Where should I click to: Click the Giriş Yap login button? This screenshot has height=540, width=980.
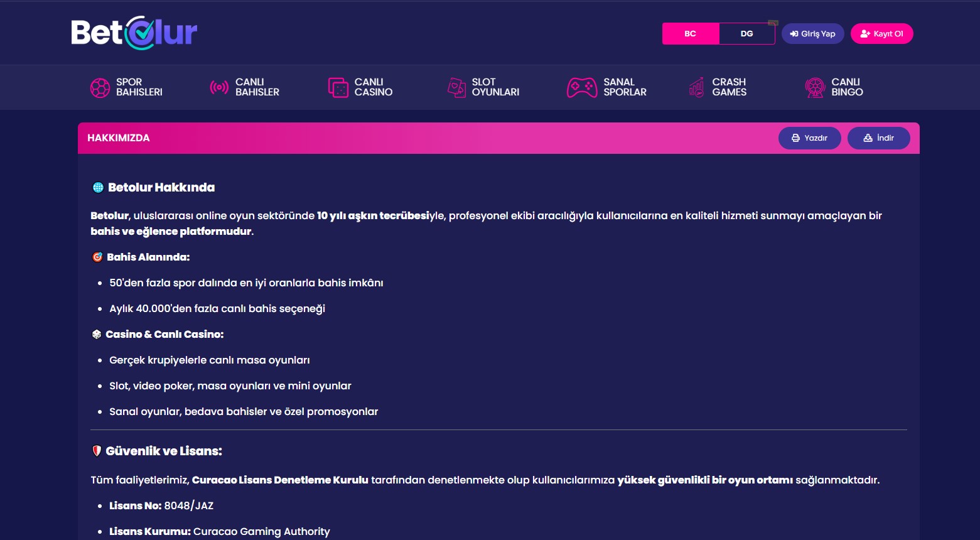point(813,33)
